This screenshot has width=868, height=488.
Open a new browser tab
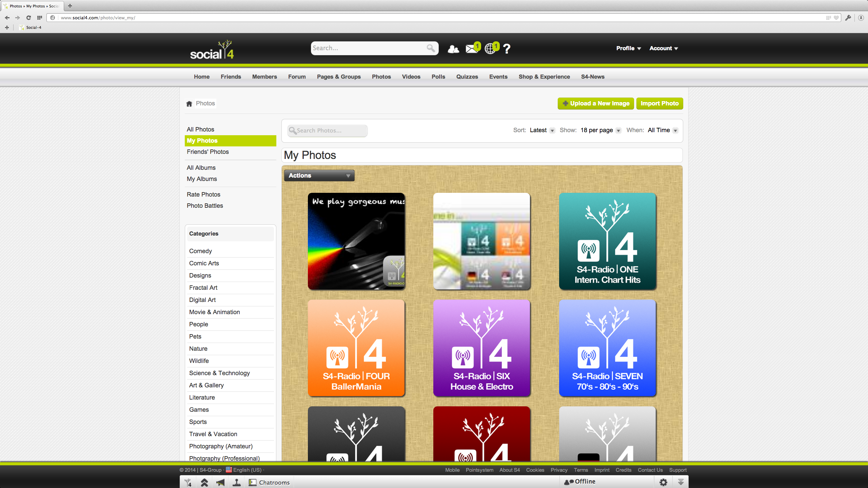point(70,6)
